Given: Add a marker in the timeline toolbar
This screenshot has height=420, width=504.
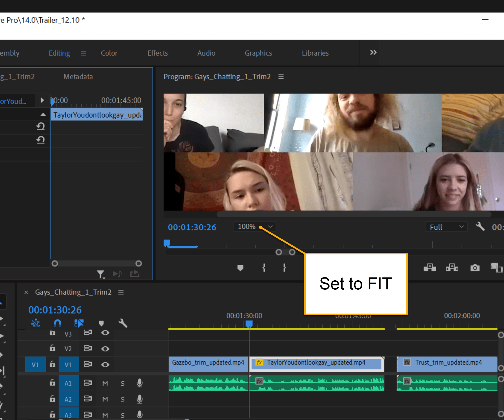Looking at the screenshot, I should (x=101, y=323).
